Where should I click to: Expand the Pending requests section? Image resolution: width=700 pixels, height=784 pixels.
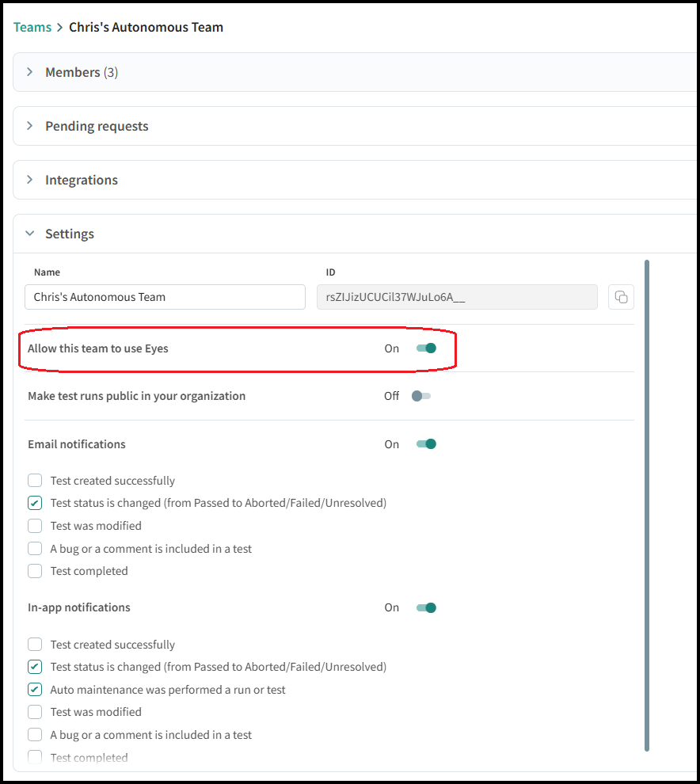pos(30,126)
